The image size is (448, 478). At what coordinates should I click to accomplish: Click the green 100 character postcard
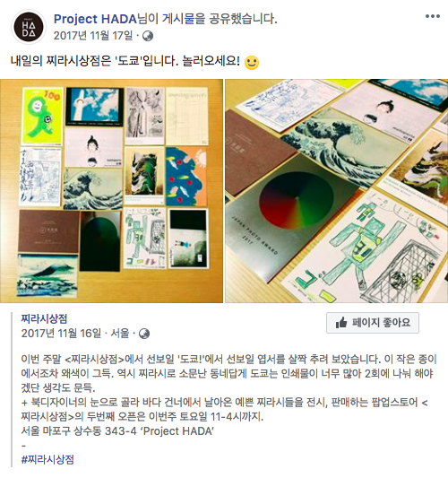coord(42,117)
